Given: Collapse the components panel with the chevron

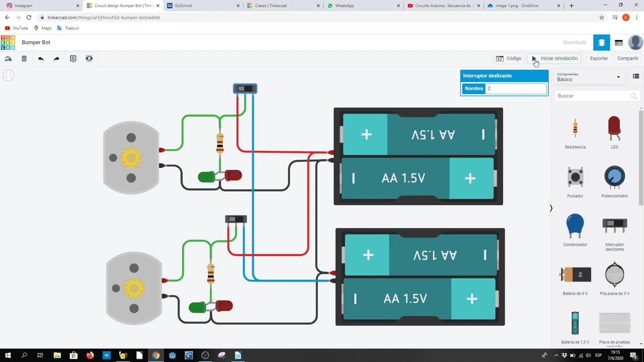Looking at the screenshot, I should 551,208.
